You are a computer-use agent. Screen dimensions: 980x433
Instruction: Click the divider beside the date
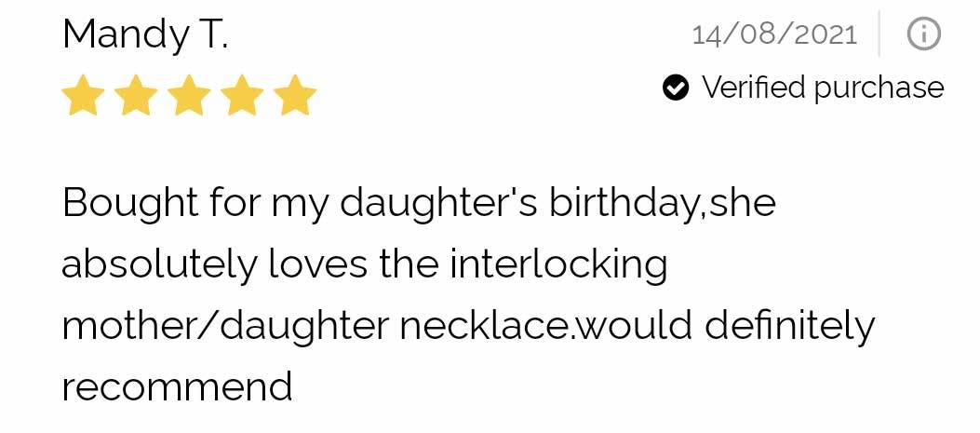tap(879, 34)
